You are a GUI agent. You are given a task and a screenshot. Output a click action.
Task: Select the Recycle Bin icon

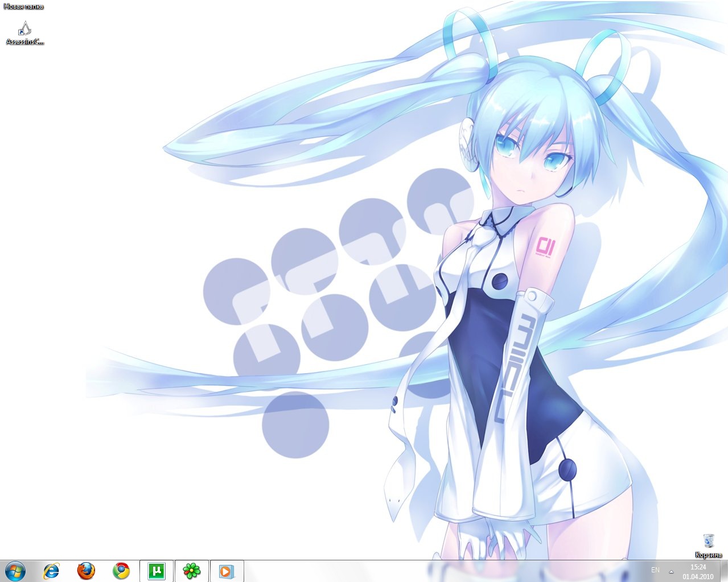click(708, 540)
